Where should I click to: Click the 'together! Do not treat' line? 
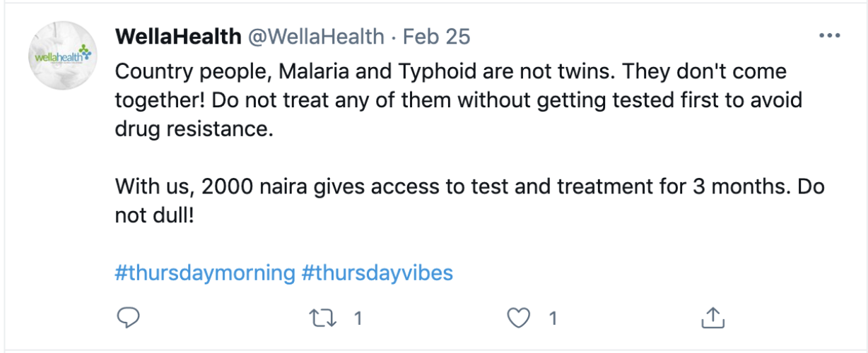point(458,101)
